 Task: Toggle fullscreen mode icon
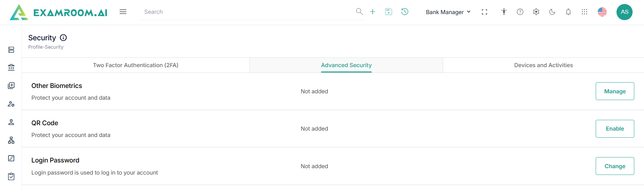point(484,12)
